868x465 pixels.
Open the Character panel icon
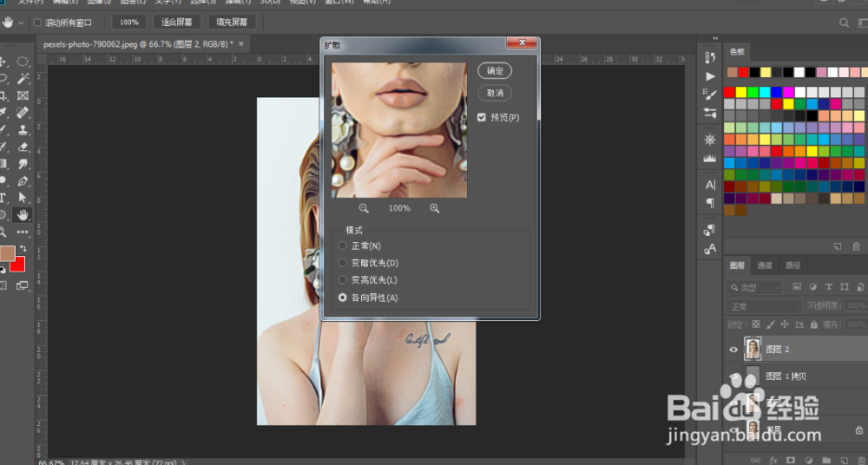(710, 185)
